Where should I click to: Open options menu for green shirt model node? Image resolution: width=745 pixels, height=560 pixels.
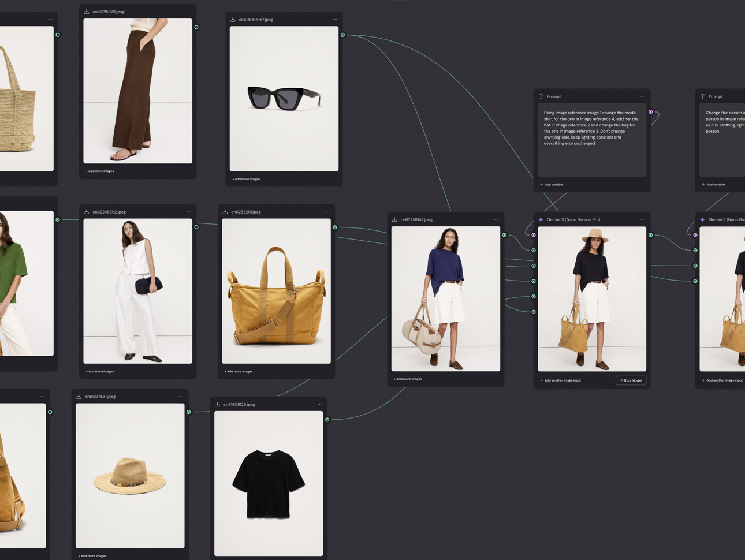pos(50,204)
